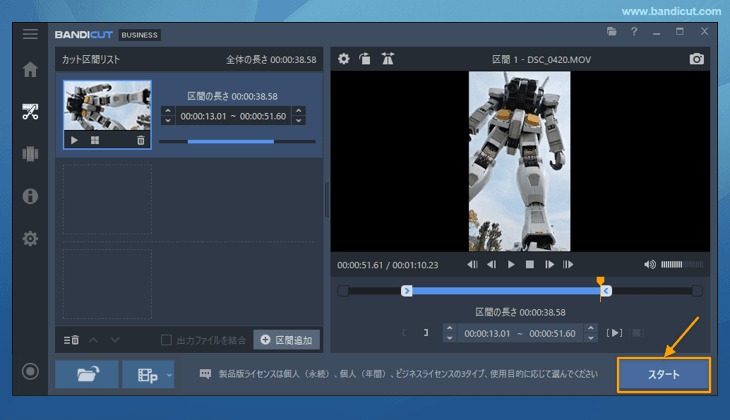Click the スタート button
This screenshot has height=420, width=730.
tap(664, 374)
